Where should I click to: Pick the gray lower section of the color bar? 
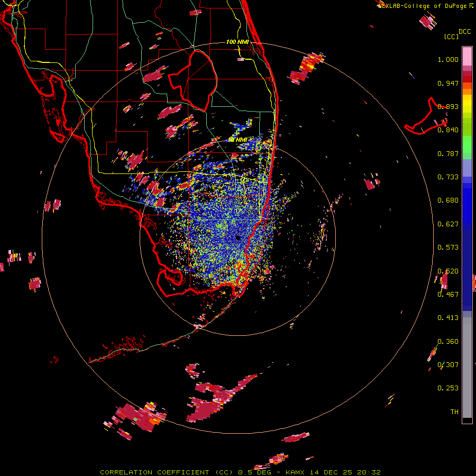[467, 368]
